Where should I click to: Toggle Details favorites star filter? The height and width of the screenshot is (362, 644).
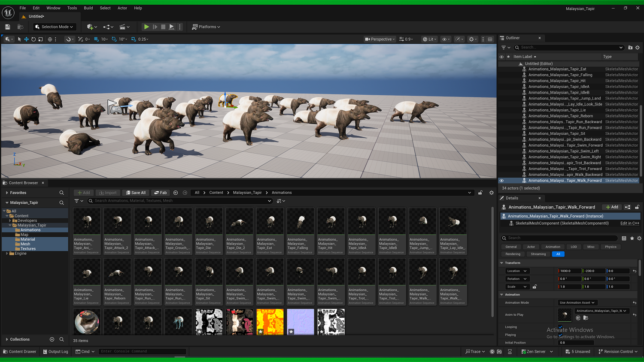tap(632, 238)
